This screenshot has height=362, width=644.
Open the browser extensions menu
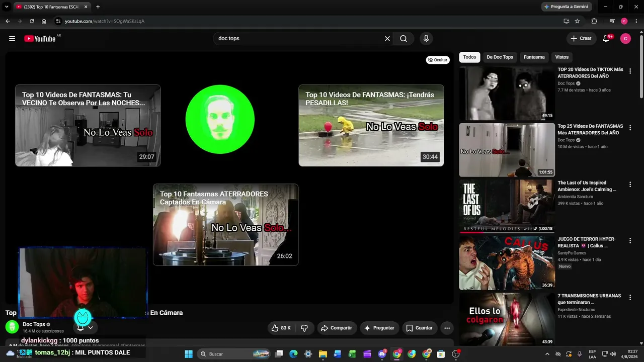coord(594,21)
